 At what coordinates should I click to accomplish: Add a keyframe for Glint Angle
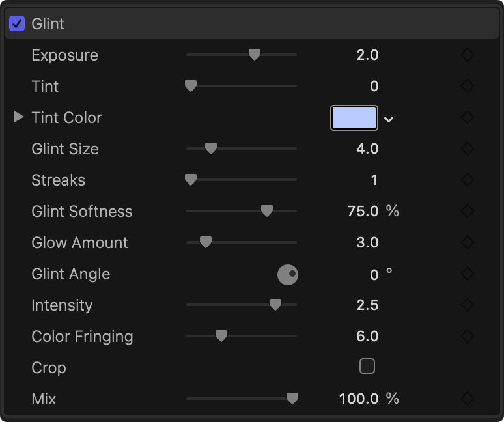[x=467, y=274]
